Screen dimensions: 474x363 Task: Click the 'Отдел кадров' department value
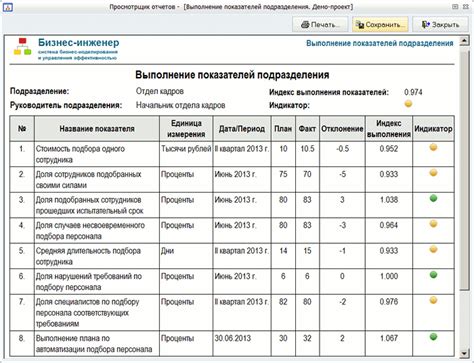click(160, 91)
